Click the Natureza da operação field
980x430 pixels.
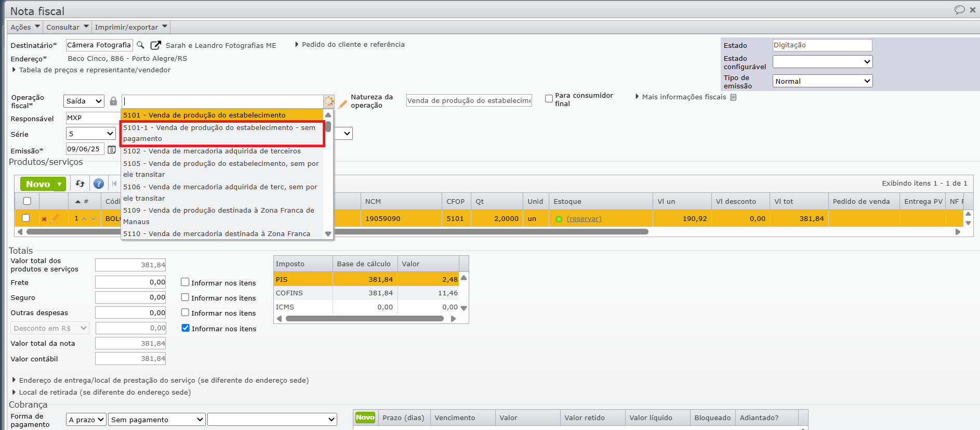click(469, 101)
